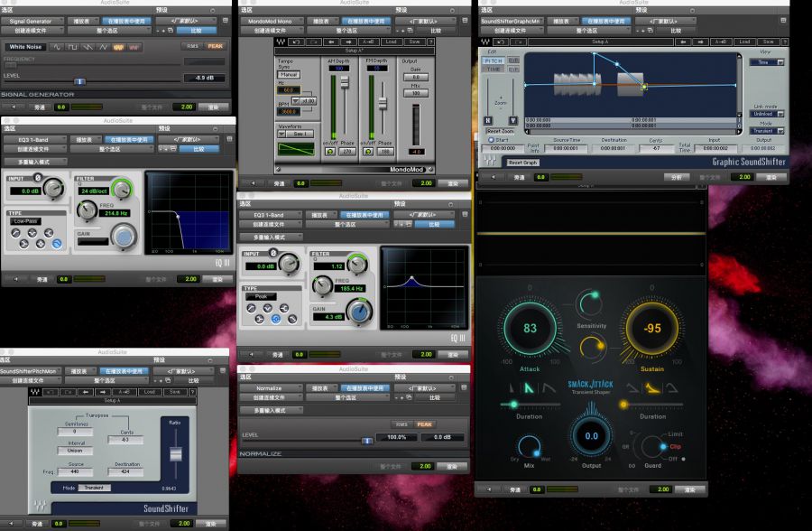Screen dimensions: 812x531
Task: Open Signal Generator plug-in selector dropdown
Action: pyautogui.click(x=32, y=22)
